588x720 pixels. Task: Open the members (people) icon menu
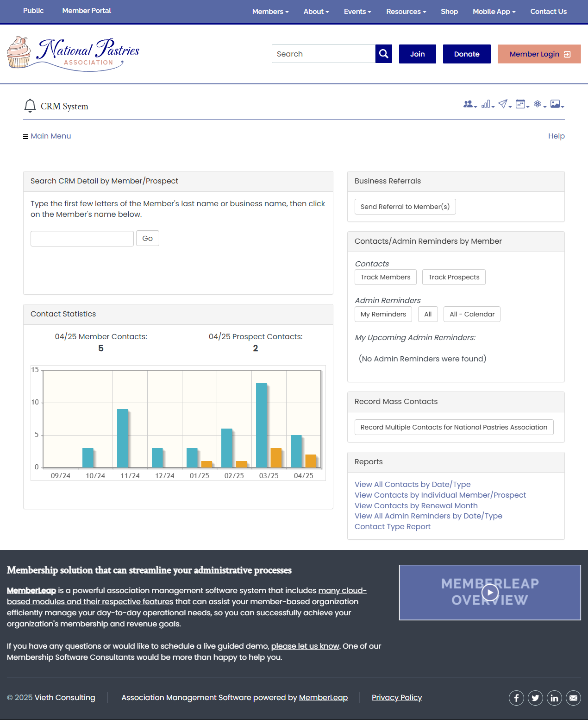click(x=469, y=104)
